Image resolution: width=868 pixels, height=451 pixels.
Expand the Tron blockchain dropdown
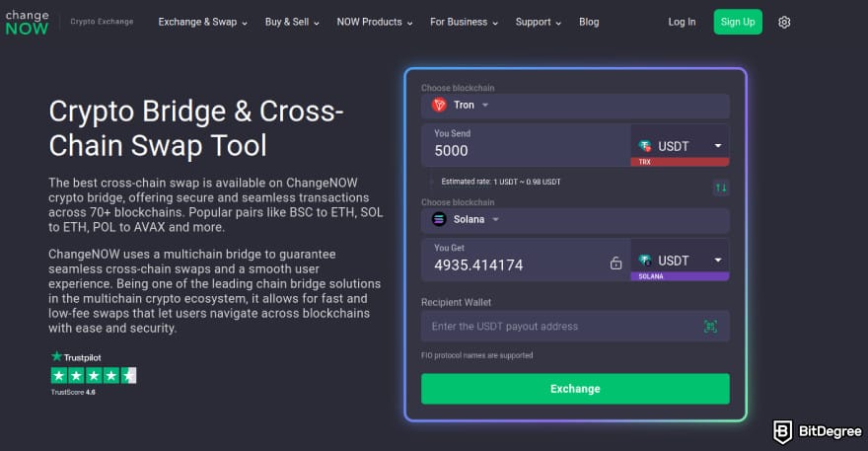click(575, 106)
